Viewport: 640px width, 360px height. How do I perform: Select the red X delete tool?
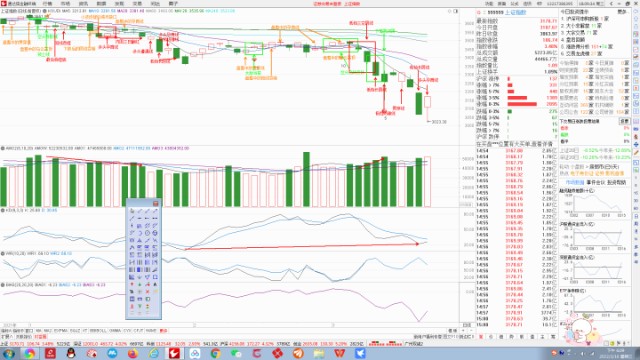pos(147,291)
